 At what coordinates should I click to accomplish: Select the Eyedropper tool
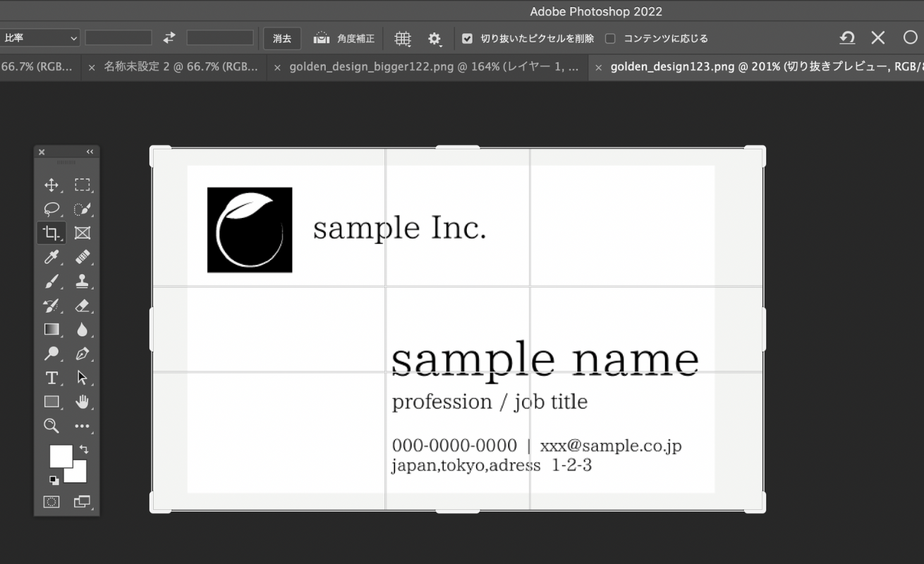[51, 257]
